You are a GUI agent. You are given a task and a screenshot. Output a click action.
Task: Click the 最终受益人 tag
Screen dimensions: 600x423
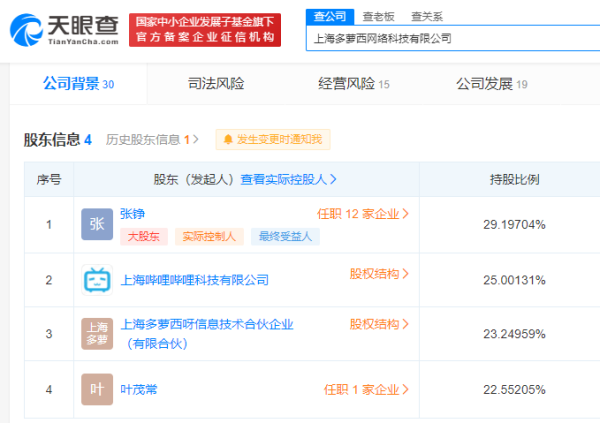[x=285, y=237]
